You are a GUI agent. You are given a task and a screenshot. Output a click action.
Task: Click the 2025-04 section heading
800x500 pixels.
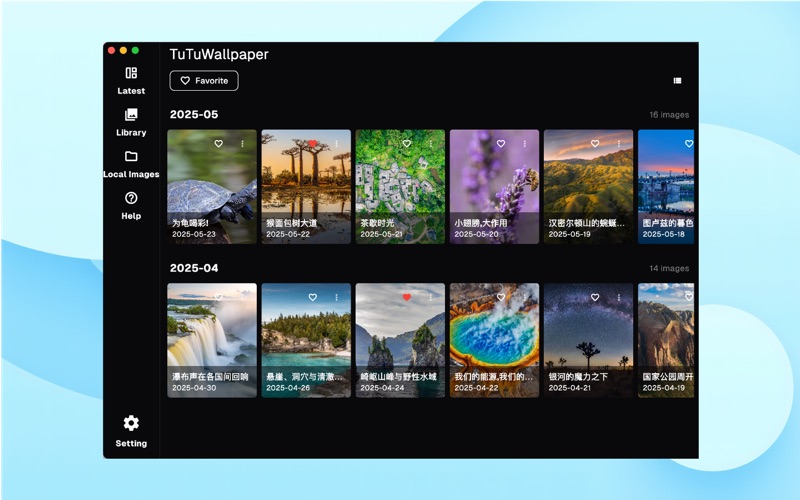click(x=194, y=268)
